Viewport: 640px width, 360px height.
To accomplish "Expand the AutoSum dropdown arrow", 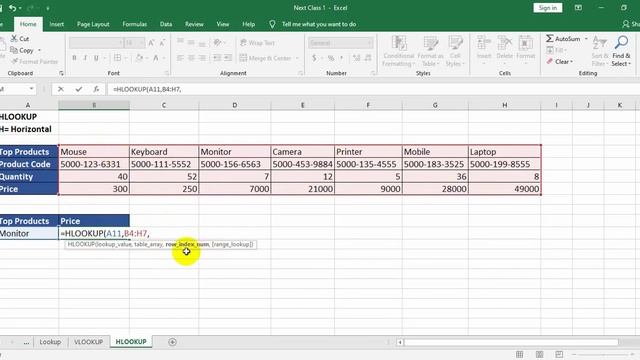I will click(586, 39).
